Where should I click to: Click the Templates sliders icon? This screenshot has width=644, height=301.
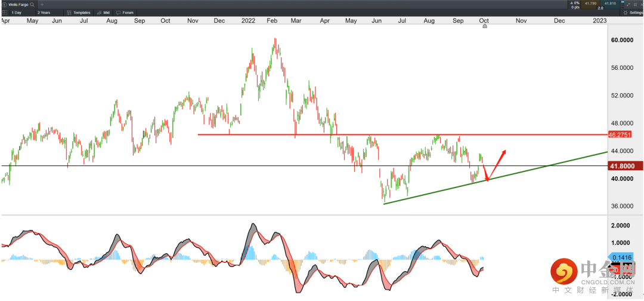click(x=69, y=13)
